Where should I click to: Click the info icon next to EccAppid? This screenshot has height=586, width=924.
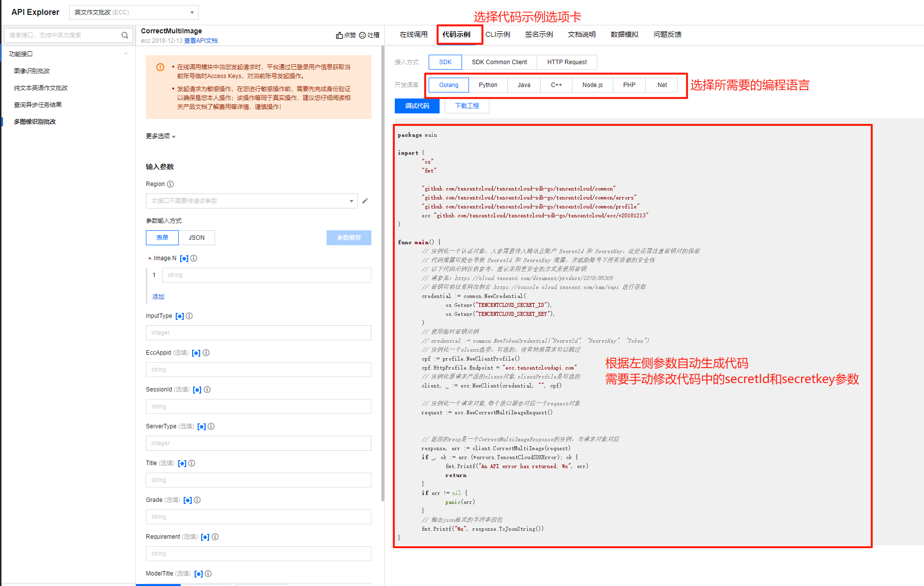pos(206,353)
